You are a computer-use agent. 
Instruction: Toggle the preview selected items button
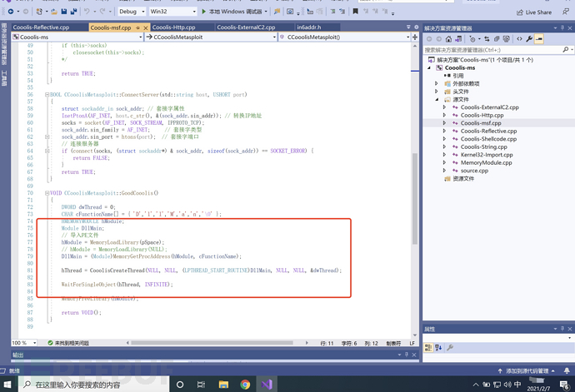coord(540,38)
